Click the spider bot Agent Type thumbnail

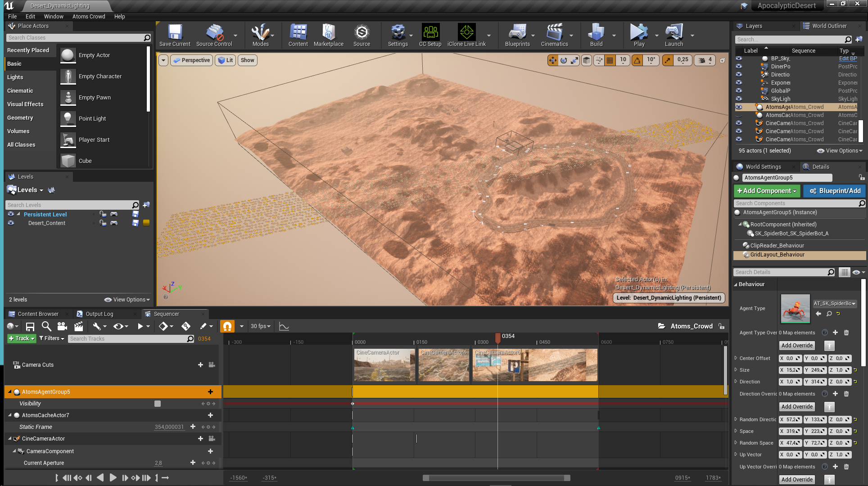[x=795, y=309]
